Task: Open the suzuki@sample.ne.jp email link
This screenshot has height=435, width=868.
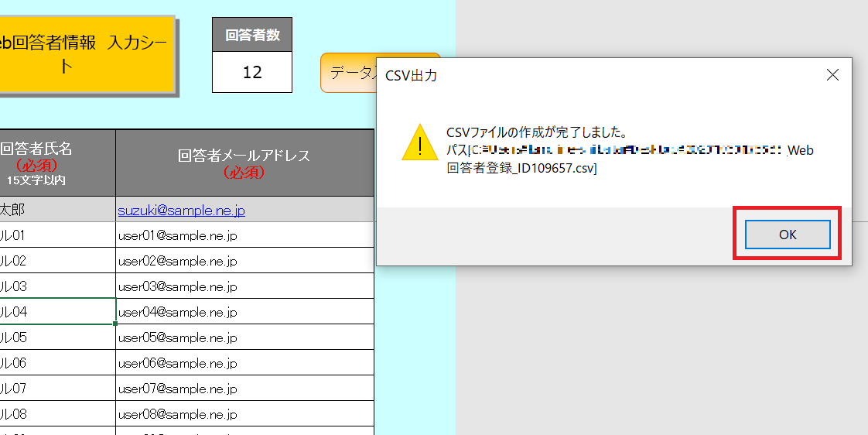Action: (181, 210)
